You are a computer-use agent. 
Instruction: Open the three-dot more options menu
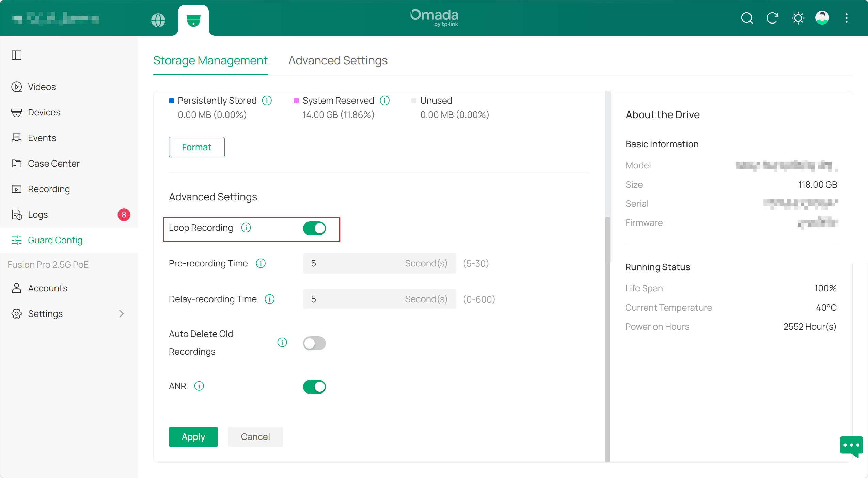[846, 18]
